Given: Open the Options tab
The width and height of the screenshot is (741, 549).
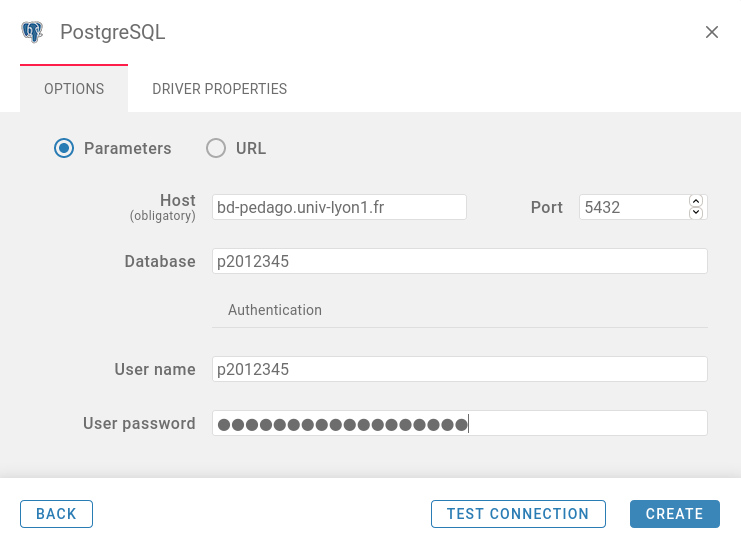Looking at the screenshot, I should click(x=74, y=89).
